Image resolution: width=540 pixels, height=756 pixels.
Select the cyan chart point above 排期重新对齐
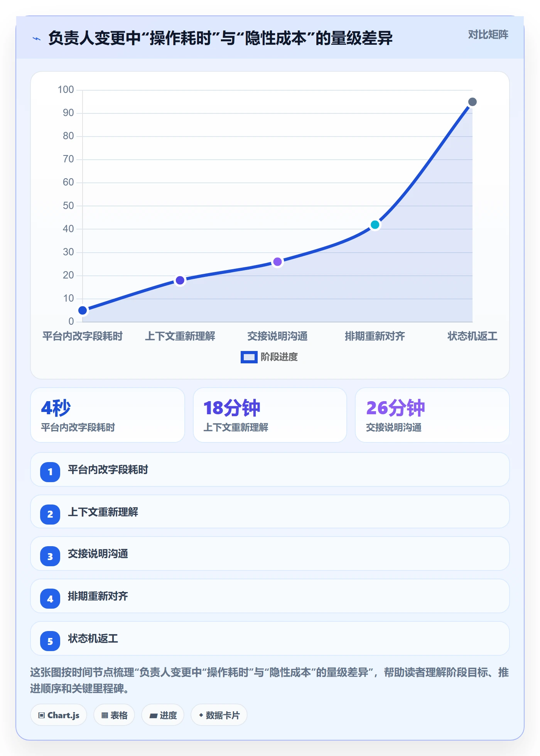[x=375, y=225]
